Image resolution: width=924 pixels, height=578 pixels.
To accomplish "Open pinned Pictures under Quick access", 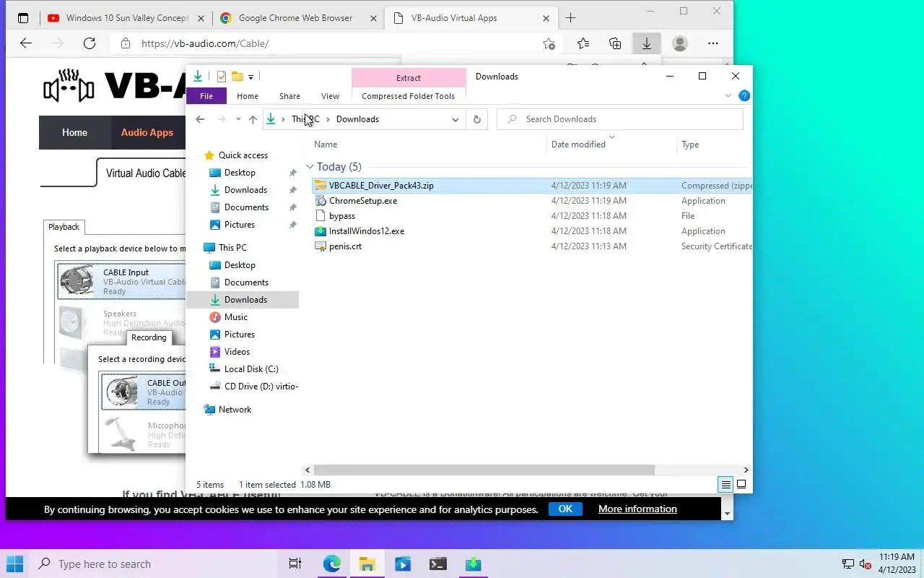I will pos(239,225).
